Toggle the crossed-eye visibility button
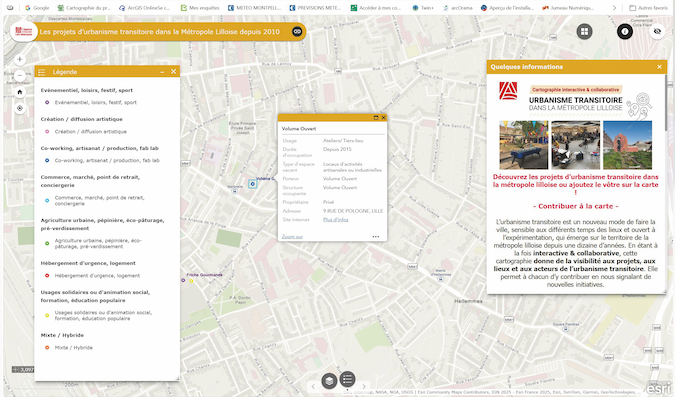Viewport: 675px width, 397px height. coord(657,31)
